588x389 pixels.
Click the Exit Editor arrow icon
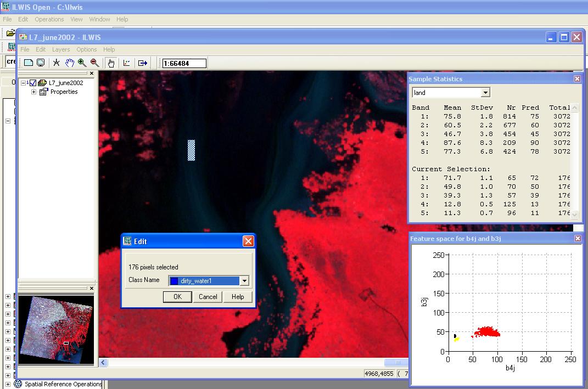(143, 63)
